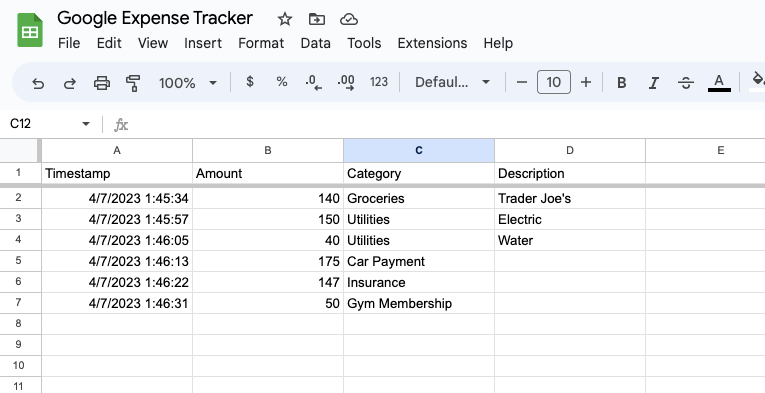
Task: Toggle strikethrough formatting
Action: [686, 82]
